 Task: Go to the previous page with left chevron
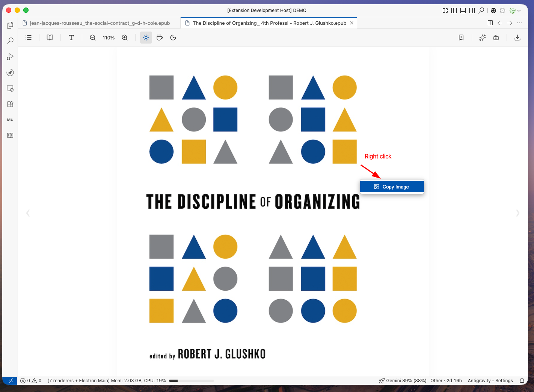28,213
